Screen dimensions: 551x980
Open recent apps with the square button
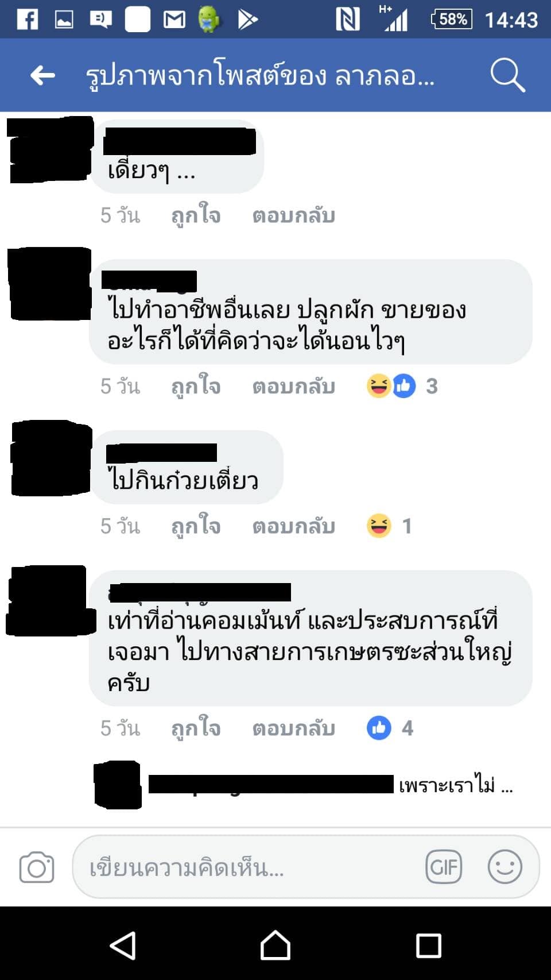(428, 945)
